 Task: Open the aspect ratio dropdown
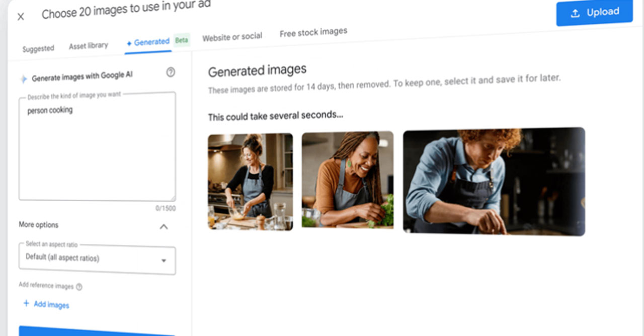(97, 260)
